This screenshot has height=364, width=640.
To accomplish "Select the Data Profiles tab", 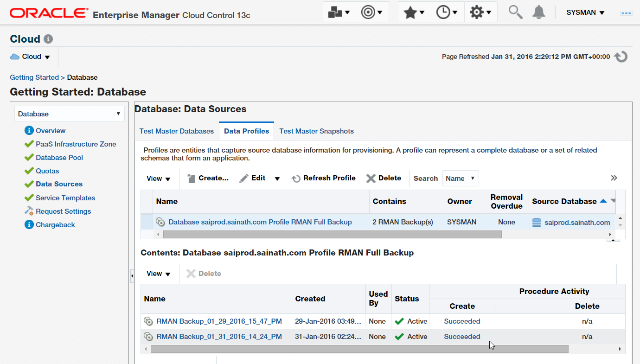I will tap(247, 131).
